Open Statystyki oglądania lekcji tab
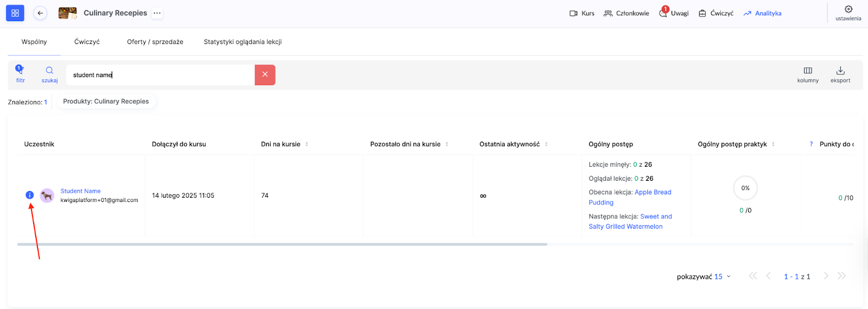The image size is (868, 309). [x=242, y=42]
